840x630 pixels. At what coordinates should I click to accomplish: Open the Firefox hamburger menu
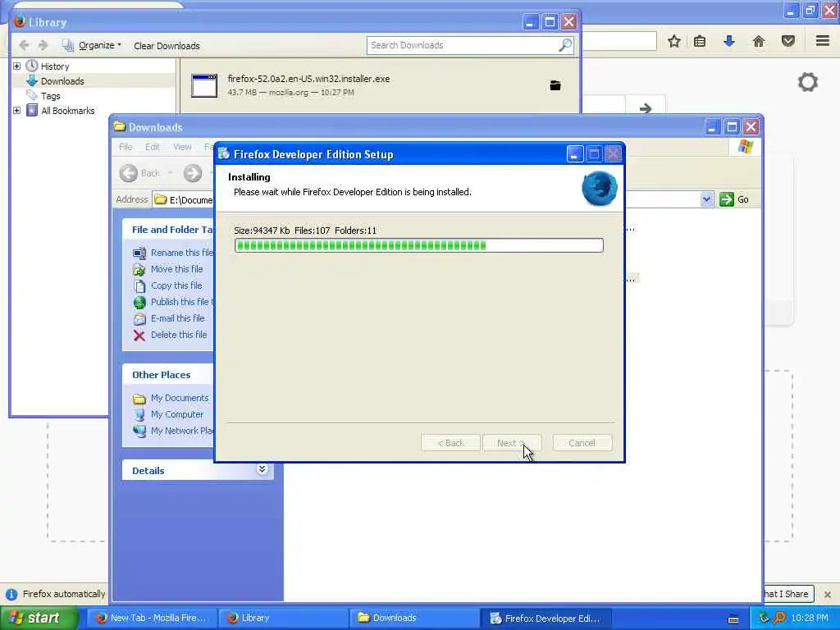tap(823, 41)
